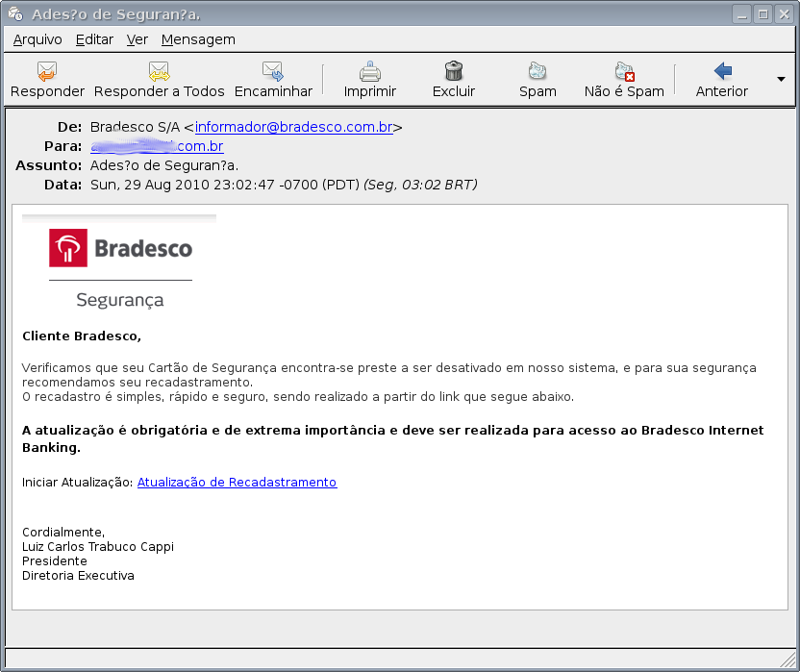Click the 'Segurança' heading under the logo
The height and width of the screenshot is (672, 800).
tap(120, 300)
